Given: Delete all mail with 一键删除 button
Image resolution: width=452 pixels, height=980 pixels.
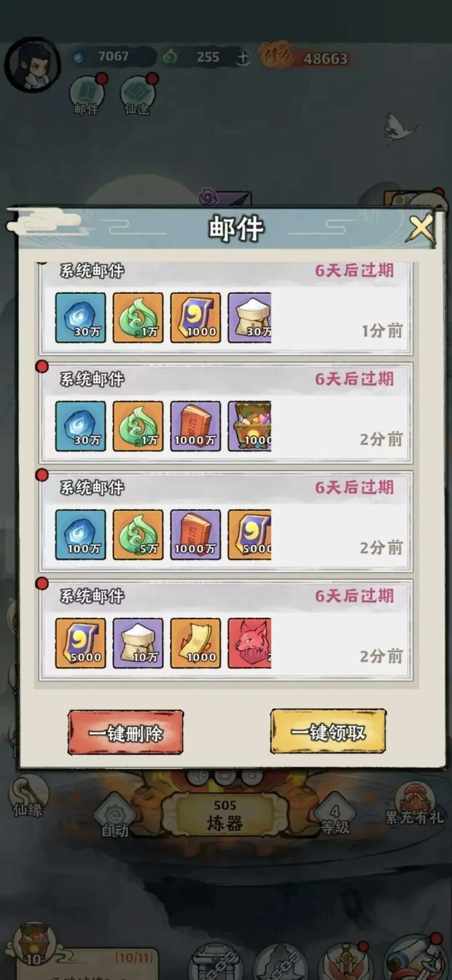Looking at the screenshot, I should (126, 733).
